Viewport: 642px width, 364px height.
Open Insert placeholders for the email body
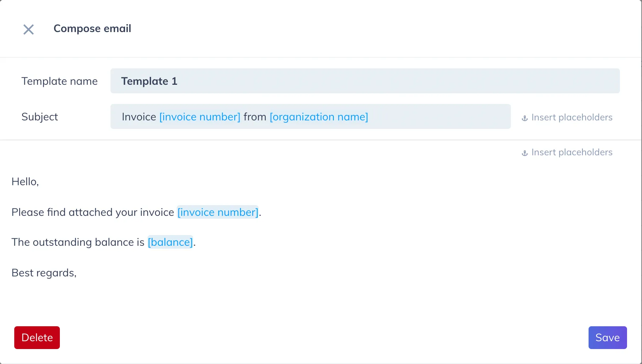[571, 152]
